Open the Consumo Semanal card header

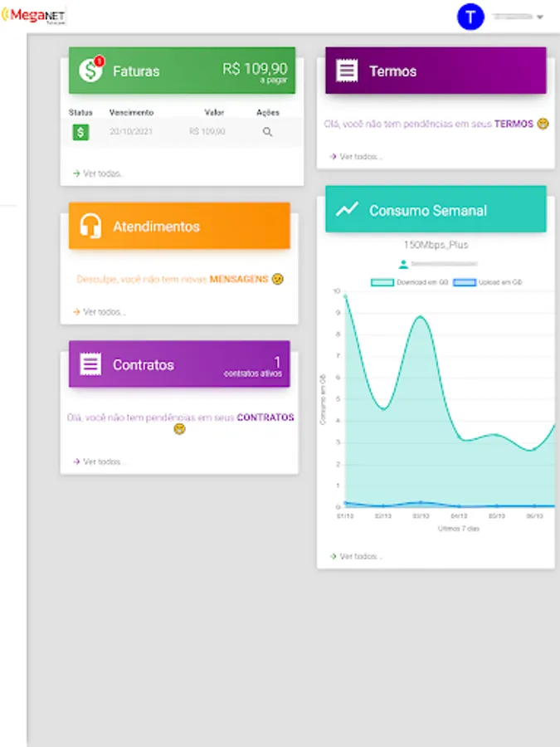click(x=436, y=209)
